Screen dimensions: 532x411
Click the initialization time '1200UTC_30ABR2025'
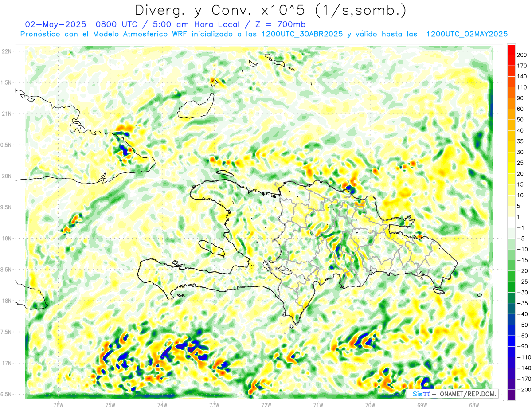[302, 34]
